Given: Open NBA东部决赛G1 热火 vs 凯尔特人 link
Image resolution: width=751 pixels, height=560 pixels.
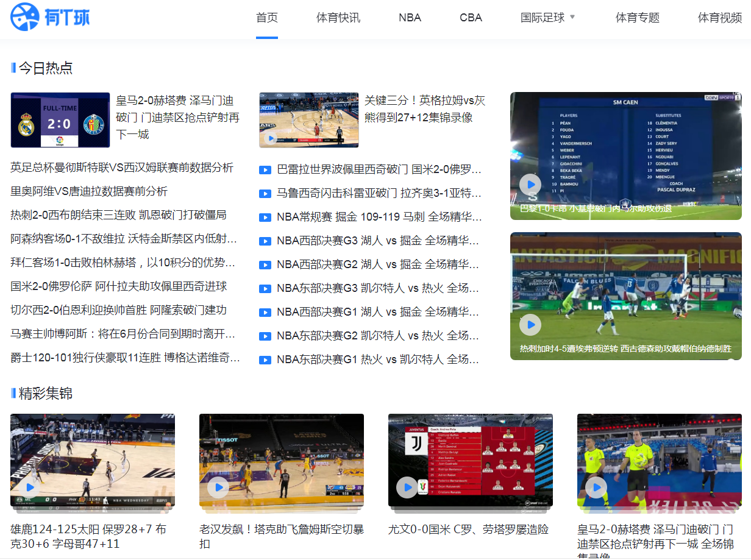Looking at the screenshot, I should 379,360.
